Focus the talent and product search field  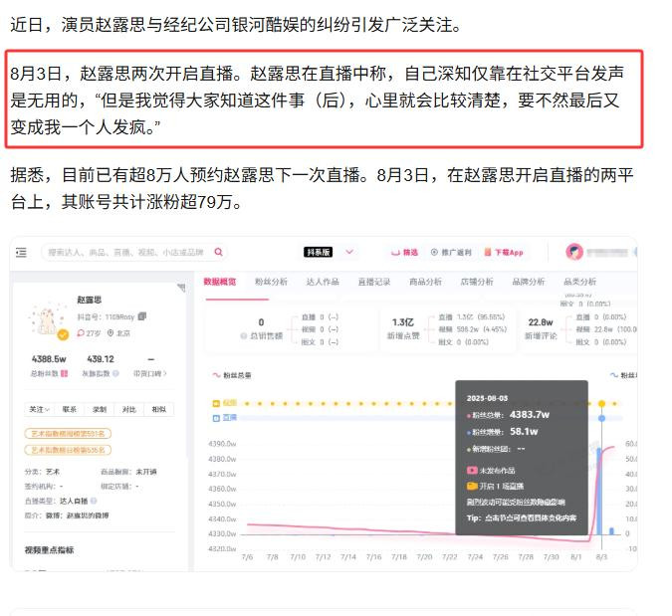(133, 253)
